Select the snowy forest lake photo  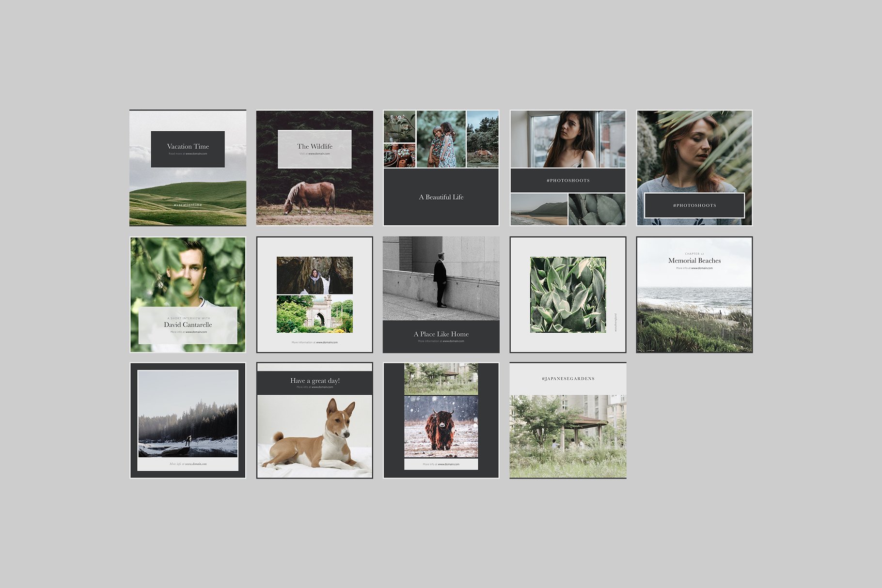pyautogui.click(x=188, y=414)
